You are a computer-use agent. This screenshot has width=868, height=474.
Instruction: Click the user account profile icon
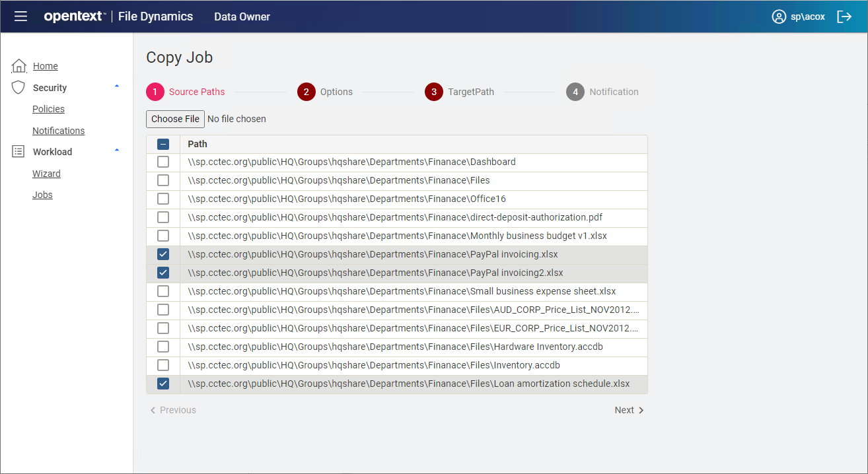pyautogui.click(x=779, y=17)
